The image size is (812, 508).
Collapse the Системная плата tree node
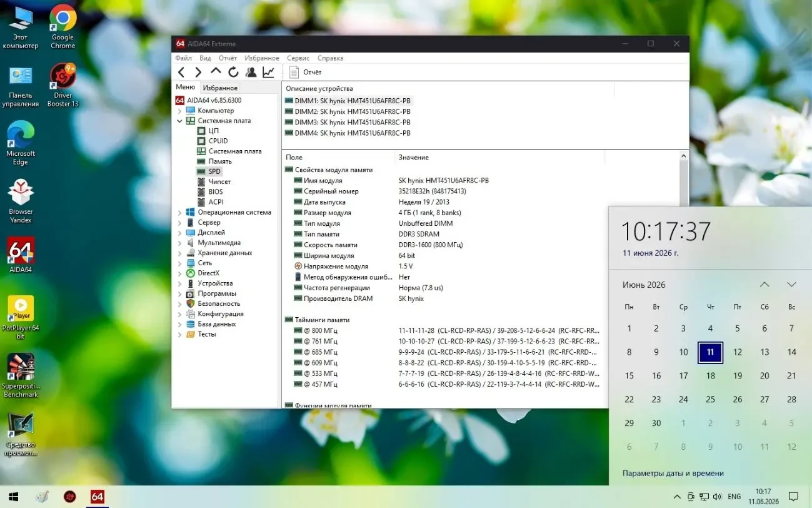180,121
